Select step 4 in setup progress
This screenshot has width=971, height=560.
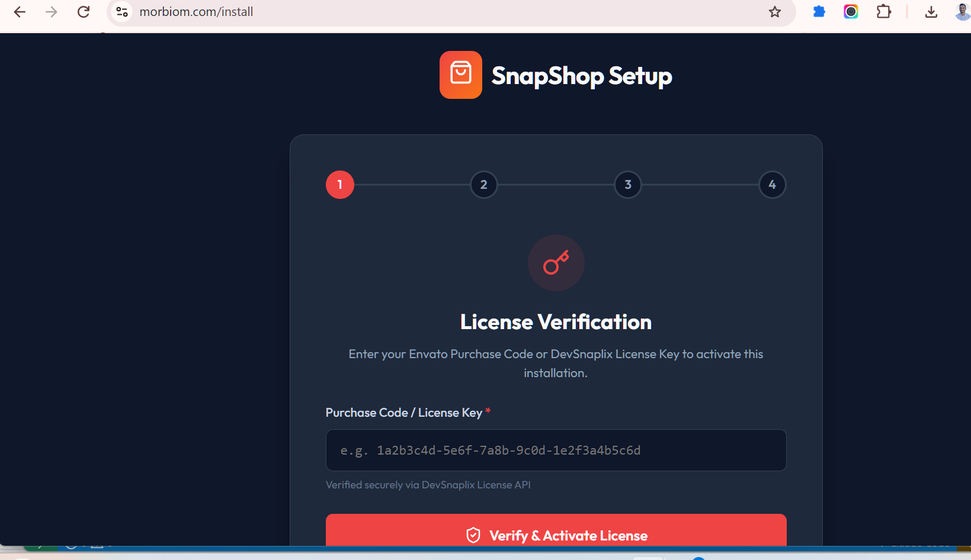click(773, 185)
